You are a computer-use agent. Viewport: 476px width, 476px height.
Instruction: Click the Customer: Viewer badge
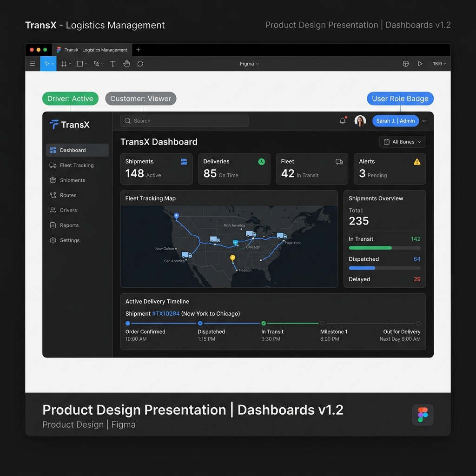(x=141, y=99)
